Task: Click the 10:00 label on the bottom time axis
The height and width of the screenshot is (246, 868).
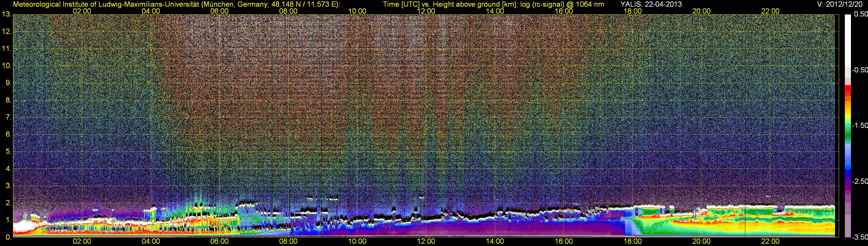Action: (357, 241)
